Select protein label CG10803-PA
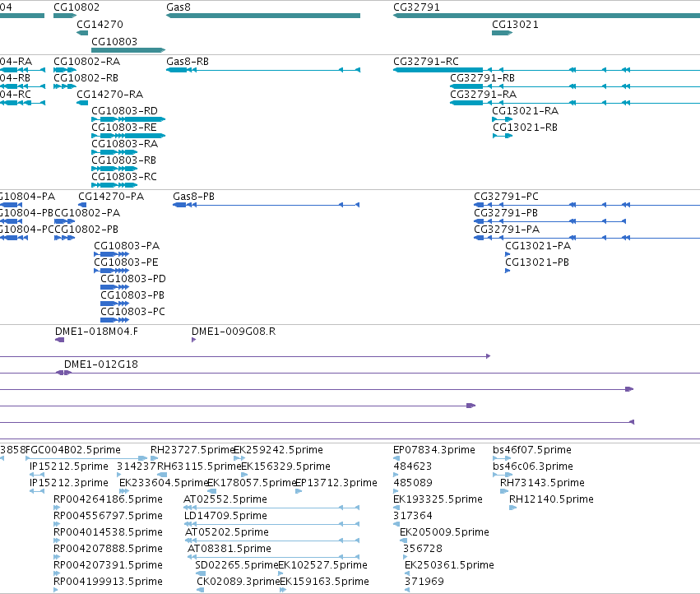 pos(127,246)
